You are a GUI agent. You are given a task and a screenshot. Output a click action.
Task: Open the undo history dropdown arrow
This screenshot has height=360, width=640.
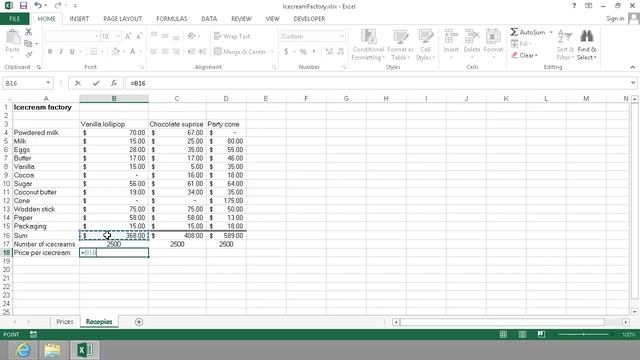pos(45,6)
